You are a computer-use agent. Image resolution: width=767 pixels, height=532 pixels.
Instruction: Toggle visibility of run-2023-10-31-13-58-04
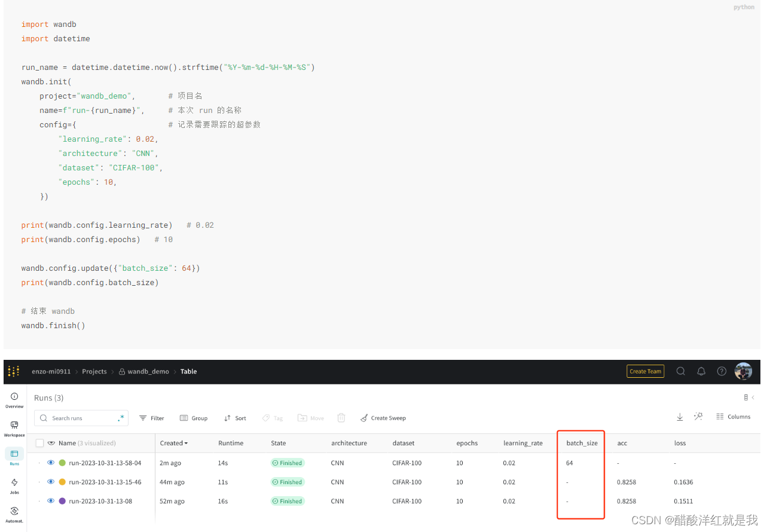point(51,463)
